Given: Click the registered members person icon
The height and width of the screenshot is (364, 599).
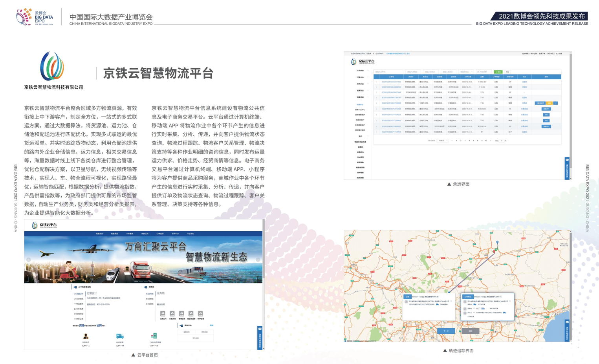Looking at the screenshot, I should click(x=86, y=337).
